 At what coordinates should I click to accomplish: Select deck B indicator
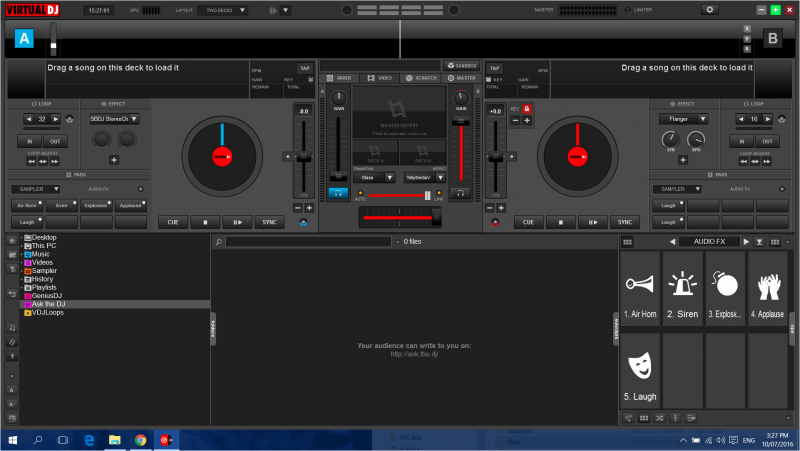(772, 38)
